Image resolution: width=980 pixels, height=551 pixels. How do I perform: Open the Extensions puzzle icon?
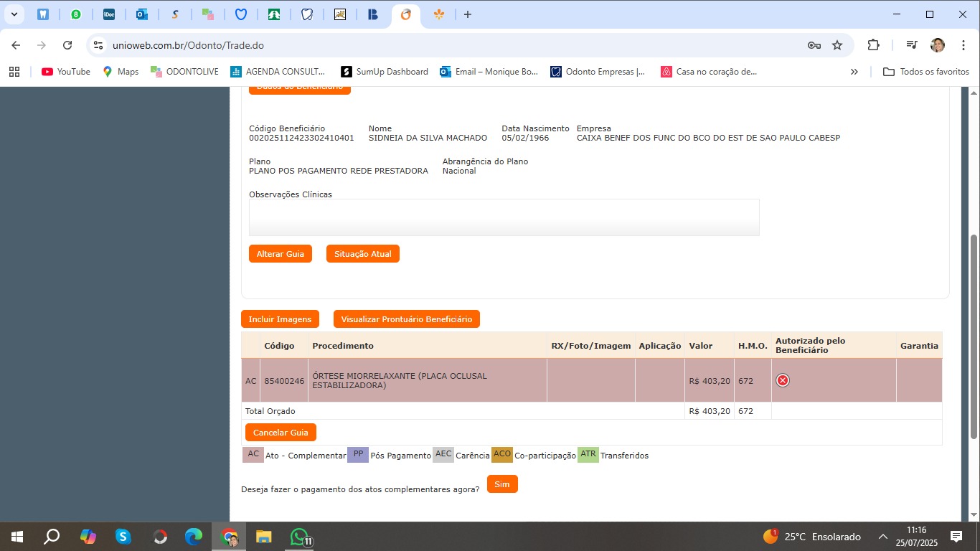click(x=873, y=45)
